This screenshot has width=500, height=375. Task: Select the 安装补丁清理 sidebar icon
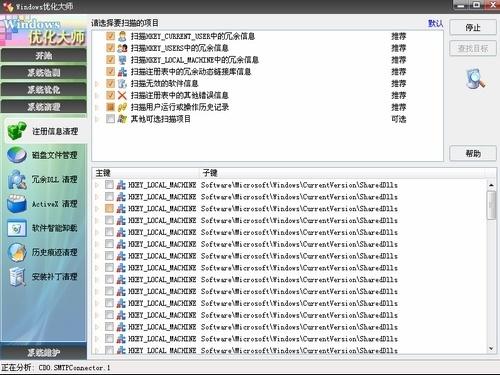coord(17,277)
